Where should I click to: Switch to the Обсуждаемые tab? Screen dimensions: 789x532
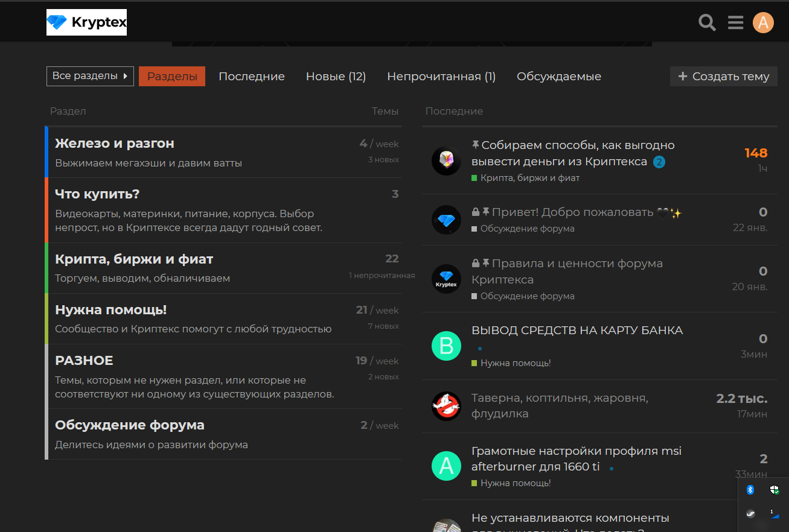pyautogui.click(x=559, y=76)
